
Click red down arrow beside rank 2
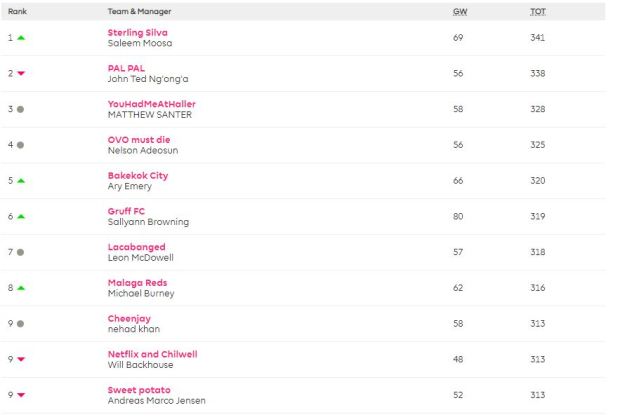coord(21,74)
